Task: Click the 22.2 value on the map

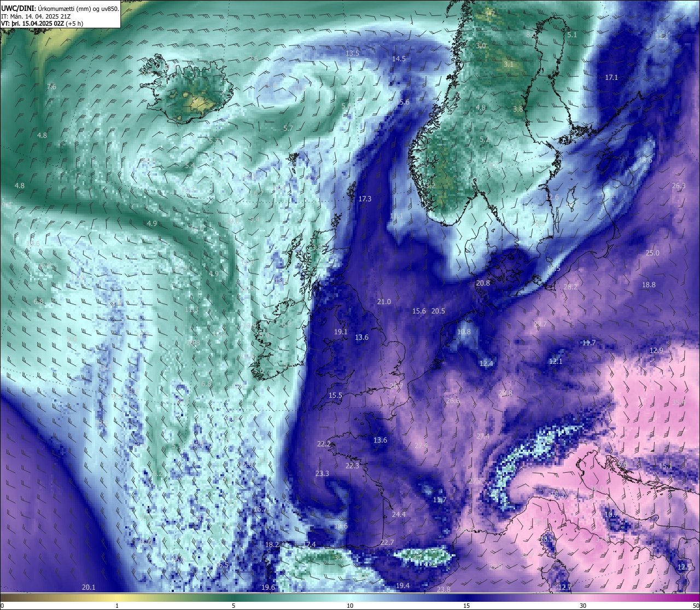Action: [324, 444]
